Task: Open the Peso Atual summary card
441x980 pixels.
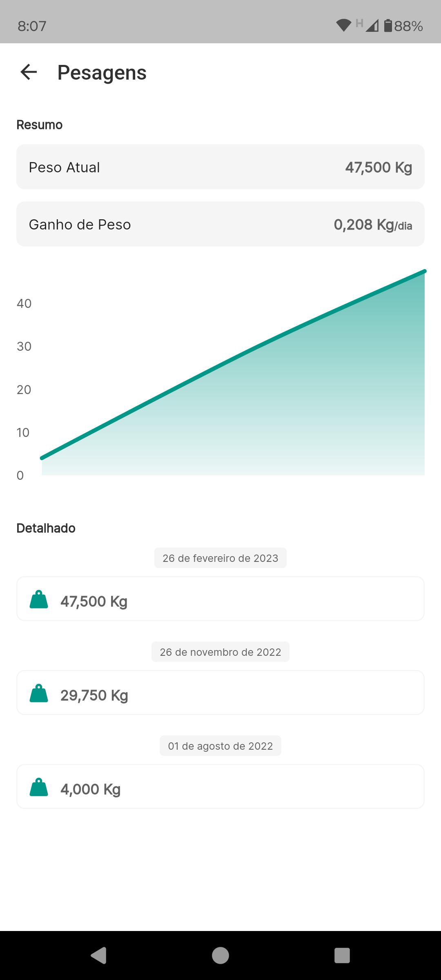Action: [x=220, y=167]
